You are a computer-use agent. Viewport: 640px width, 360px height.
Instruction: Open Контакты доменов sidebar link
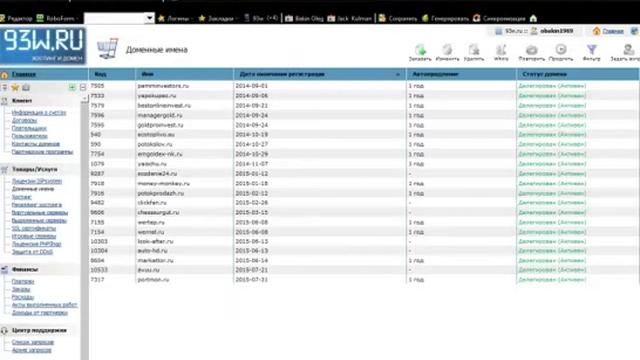(x=36, y=144)
